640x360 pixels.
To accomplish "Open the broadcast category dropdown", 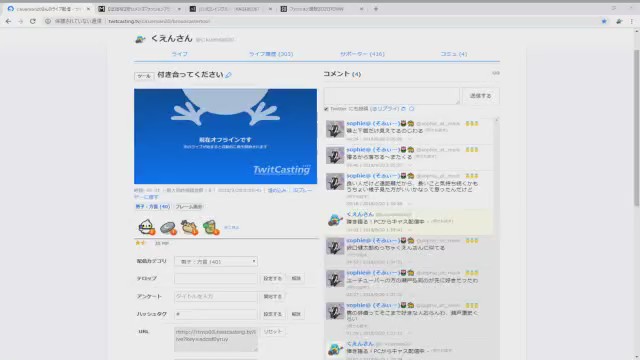I will coord(216,261).
